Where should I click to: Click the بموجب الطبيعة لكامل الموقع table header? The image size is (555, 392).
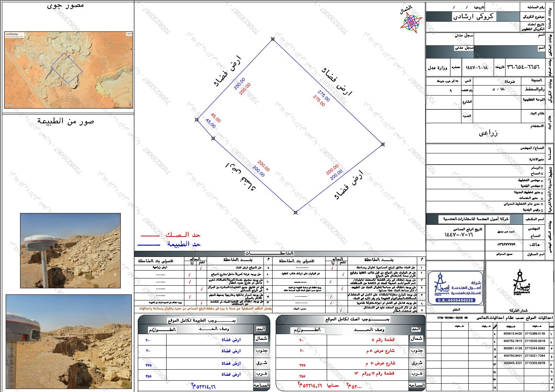[x=202, y=320]
